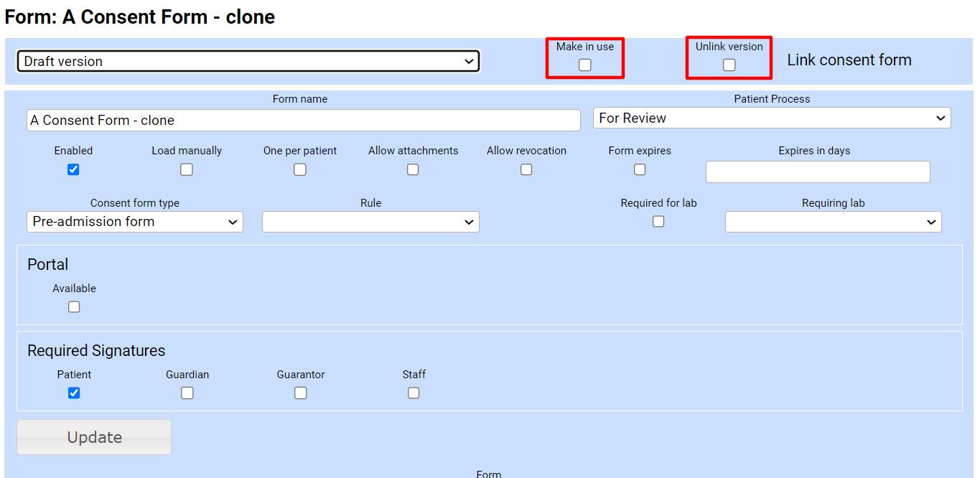The height and width of the screenshot is (478, 980).
Task: Open the Rule dropdown
Action: click(x=370, y=222)
